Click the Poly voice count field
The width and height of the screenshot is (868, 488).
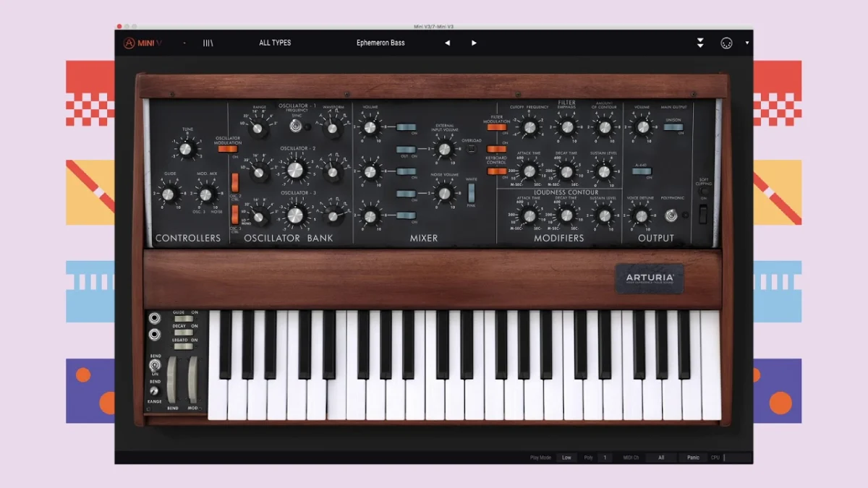tap(605, 458)
